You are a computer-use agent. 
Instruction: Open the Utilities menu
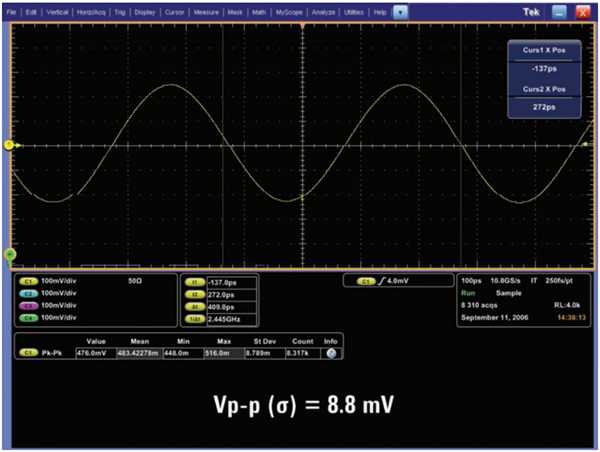[x=354, y=12]
